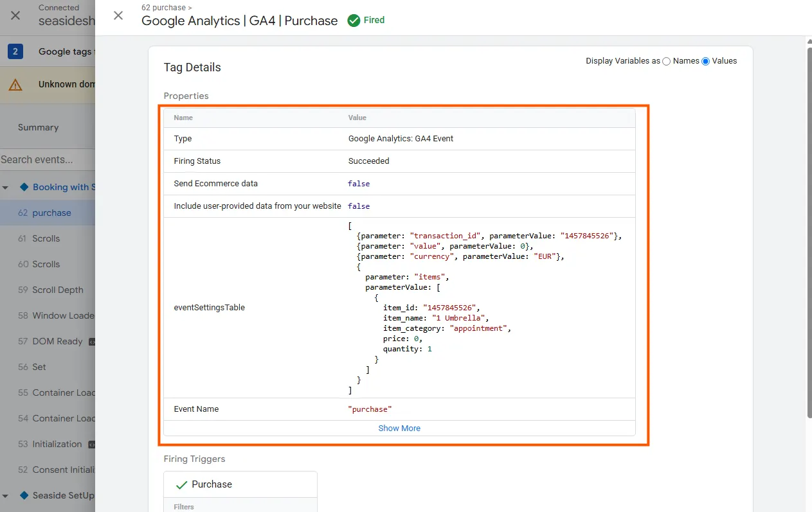Click the eventSettingsTable property name
The image size is (812, 512).
(209, 307)
